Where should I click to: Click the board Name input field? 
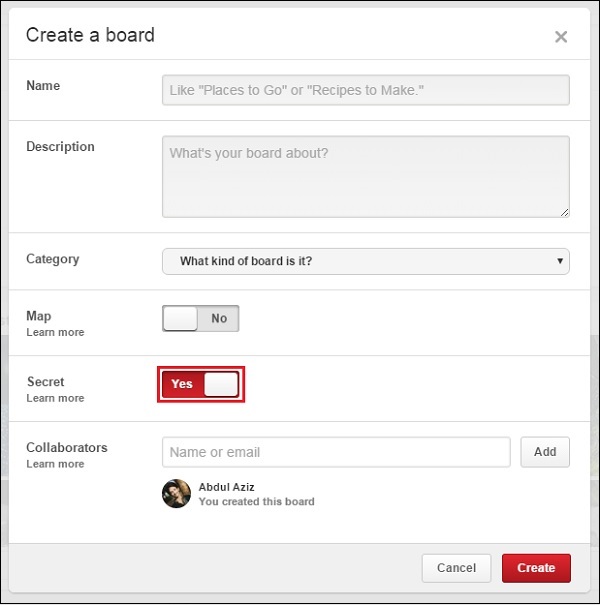coord(366,90)
